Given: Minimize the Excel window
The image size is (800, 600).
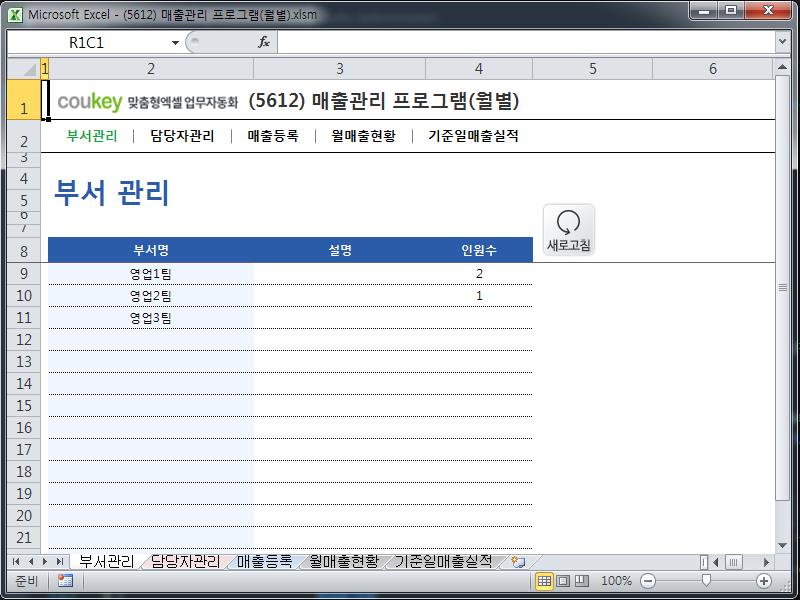Looking at the screenshot, I should click(x=704, y=10).
